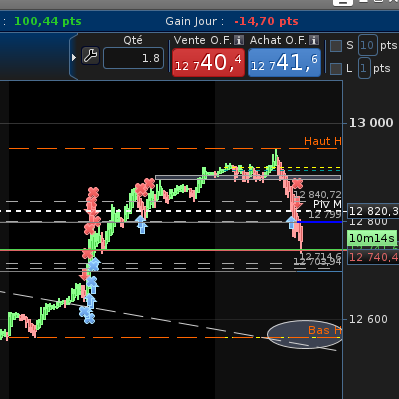Expand the order panel arrow
399x399 pixels.
tap(74, 57)
